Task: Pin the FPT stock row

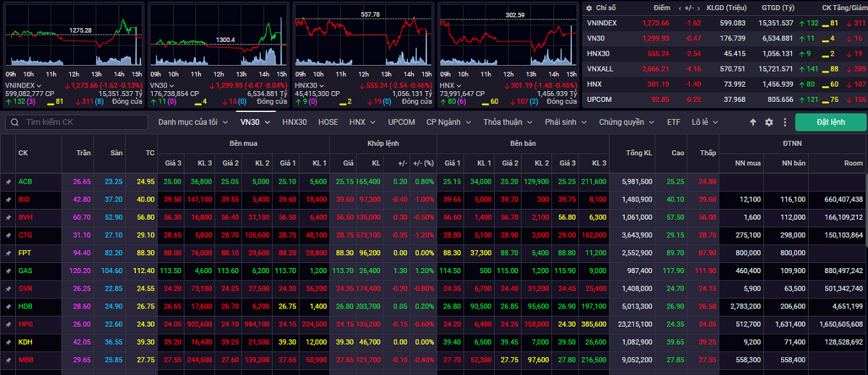Action: pyautogui.click(x=9, y=252)
